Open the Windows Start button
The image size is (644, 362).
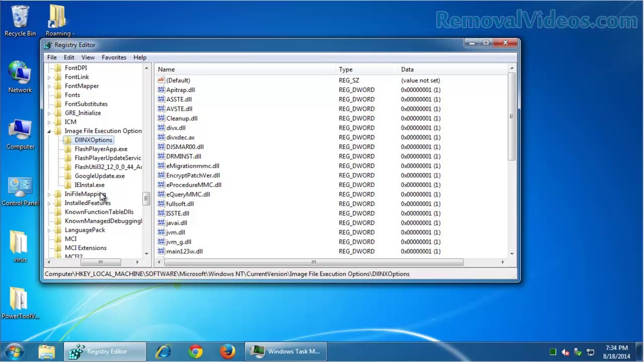(14, 351)
